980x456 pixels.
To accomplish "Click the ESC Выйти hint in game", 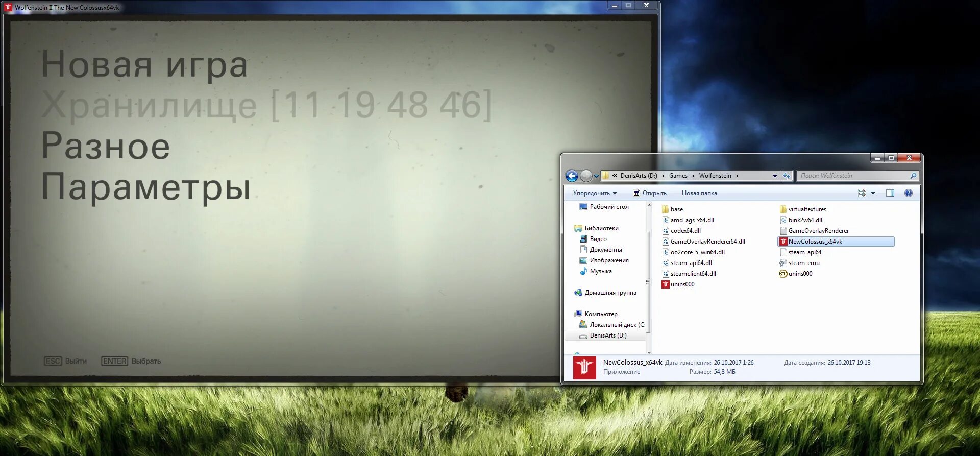I will click(x=65, y=361).
